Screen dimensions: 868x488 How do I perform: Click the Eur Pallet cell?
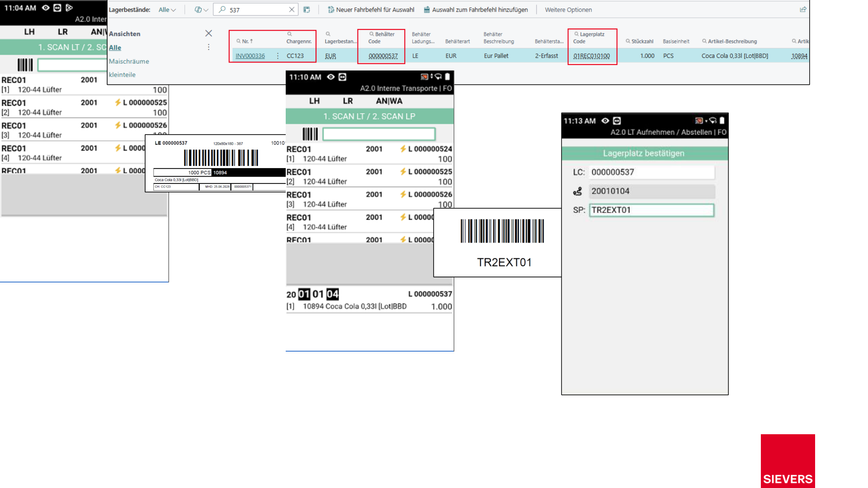[496, 56]
